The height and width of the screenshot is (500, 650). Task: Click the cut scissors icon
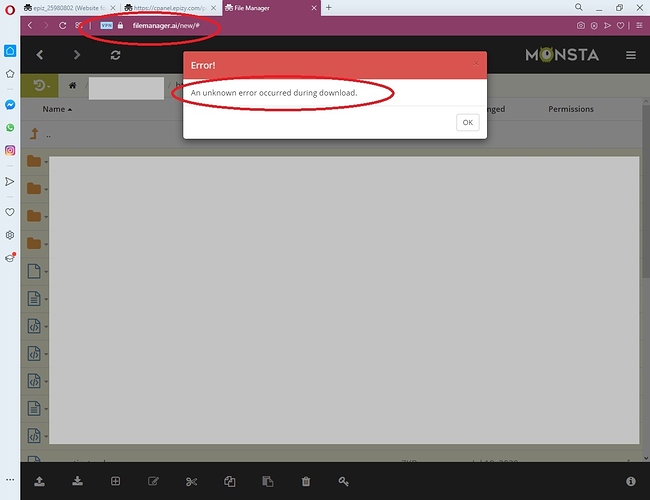pyautogui.click(x=192, y=481)
